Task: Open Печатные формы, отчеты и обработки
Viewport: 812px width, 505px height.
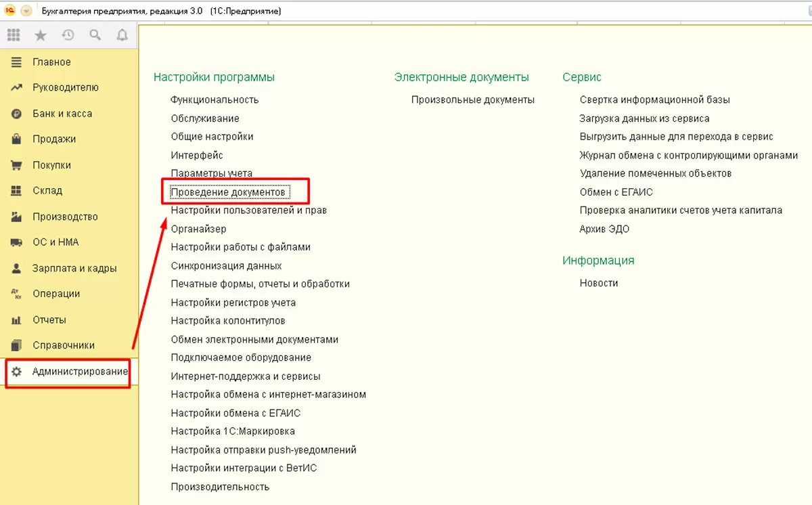Action: [261, 284]
